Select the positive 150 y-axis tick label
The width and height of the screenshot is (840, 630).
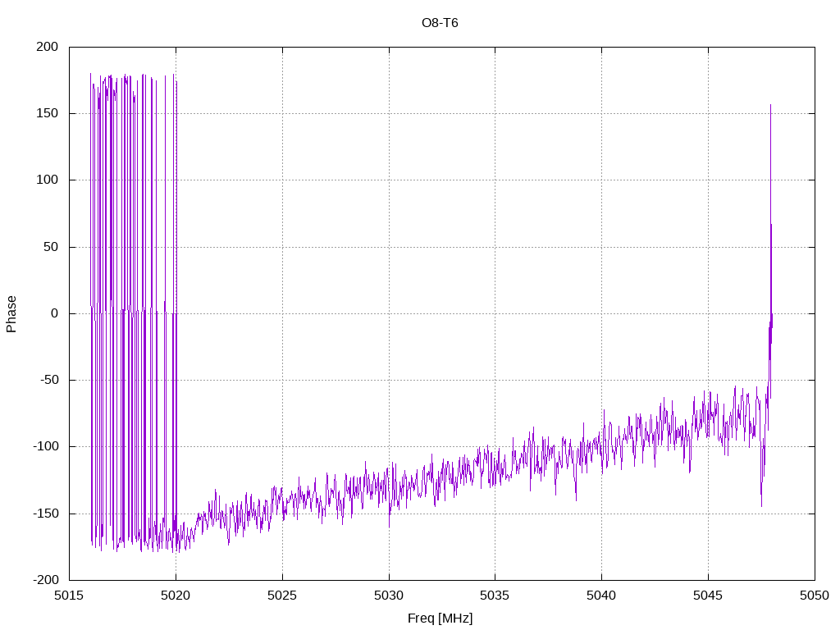pos(47,113)
